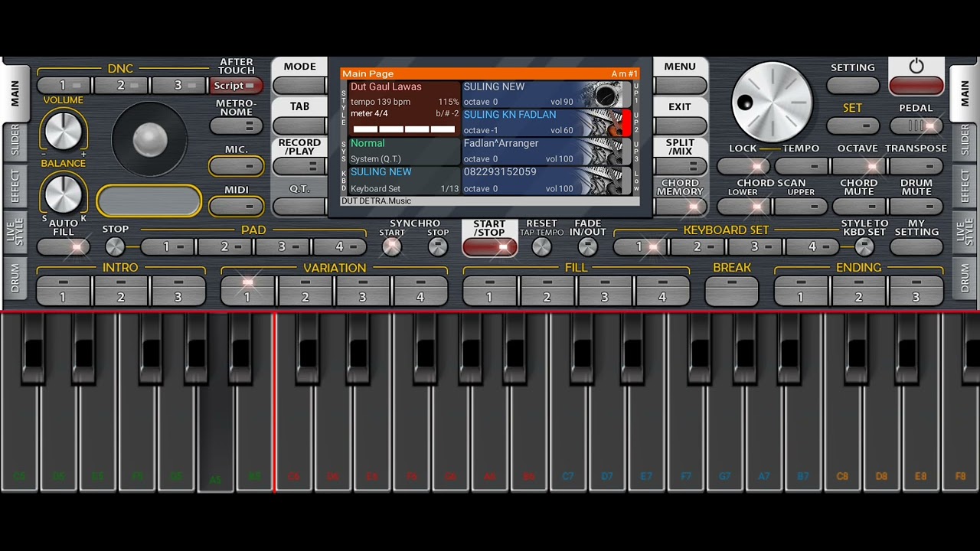Click the BREAK button
Screen dimensions: 980x551
[732, 291]
